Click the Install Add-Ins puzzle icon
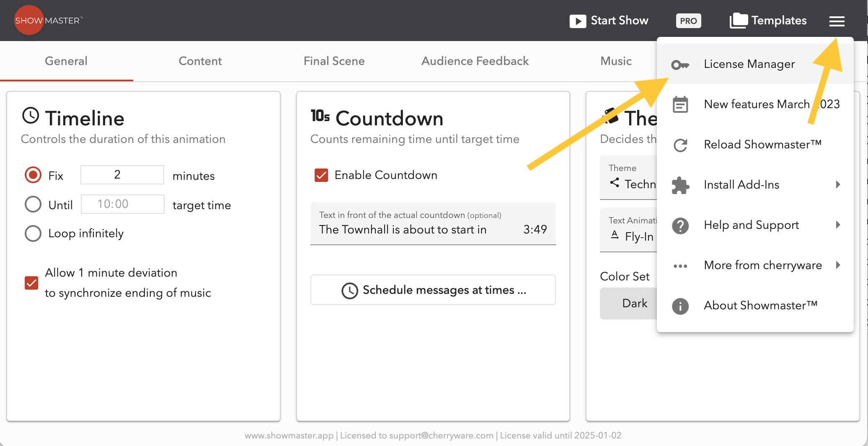The height and width of the screenshot is (446, 868). click(x=680, y=185)
